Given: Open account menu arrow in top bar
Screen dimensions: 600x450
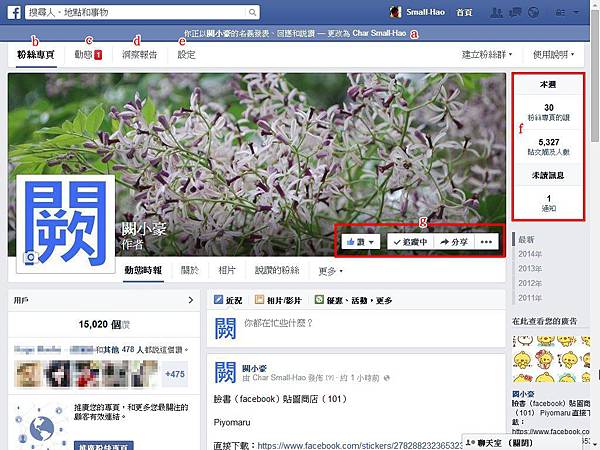Looking at the screenshot, I should [576, 13].
